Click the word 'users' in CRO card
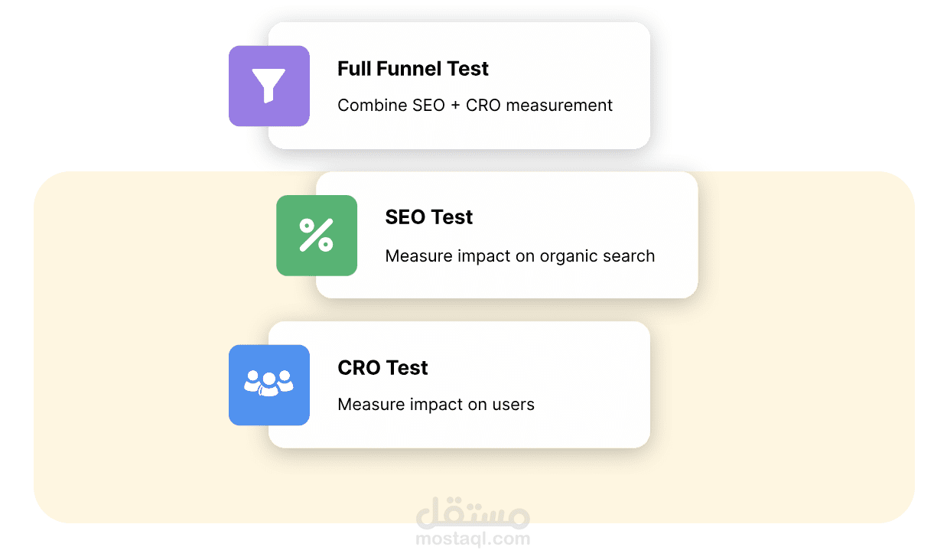This screenshot has height=560, width=947. (x=513, y=405)
